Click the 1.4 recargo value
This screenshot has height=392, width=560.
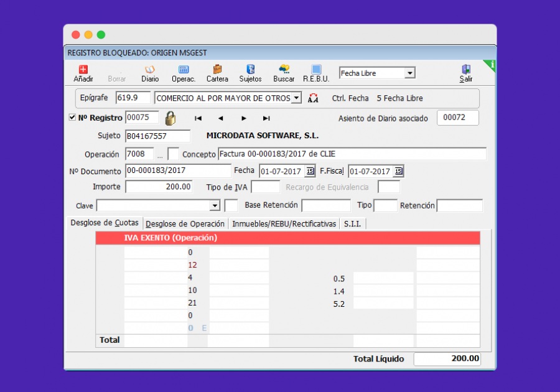pos(339,291)
